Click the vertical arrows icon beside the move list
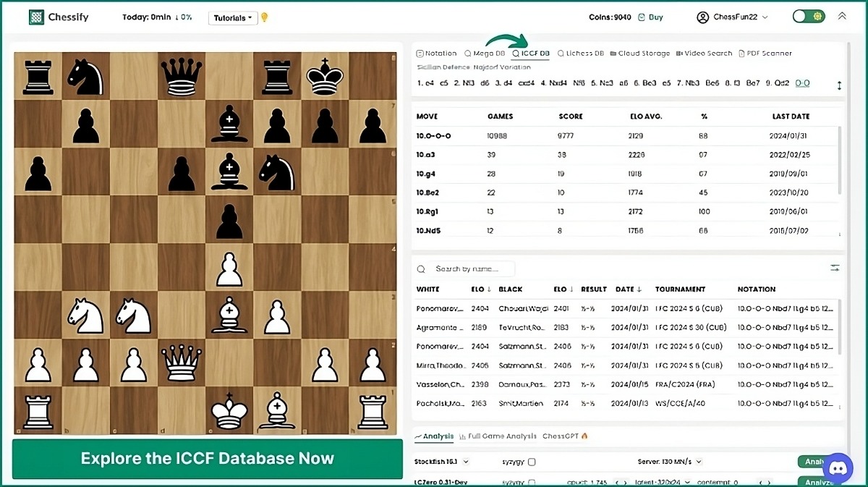The image size is (868, 487). [x=839, y=85]
